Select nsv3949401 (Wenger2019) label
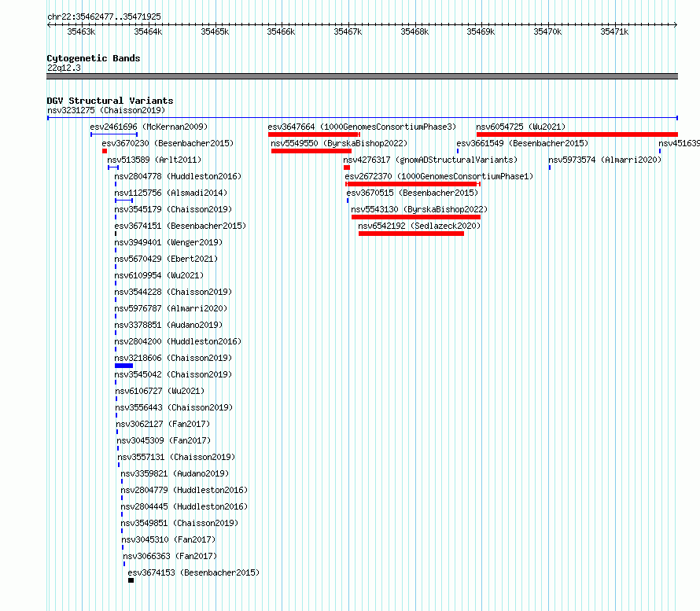Image resolution: width=700 pixels, height=611 pixels. [169, 242]
